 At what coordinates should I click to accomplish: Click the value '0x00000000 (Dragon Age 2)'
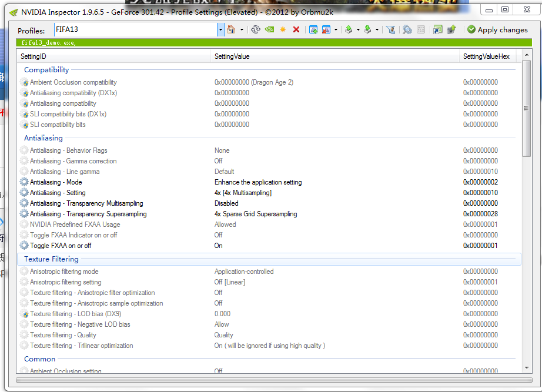[x=254, y=82]
